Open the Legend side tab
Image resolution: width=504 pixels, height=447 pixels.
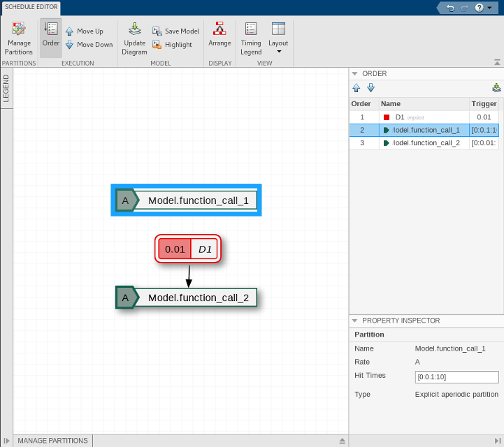(x=6, y=88)
